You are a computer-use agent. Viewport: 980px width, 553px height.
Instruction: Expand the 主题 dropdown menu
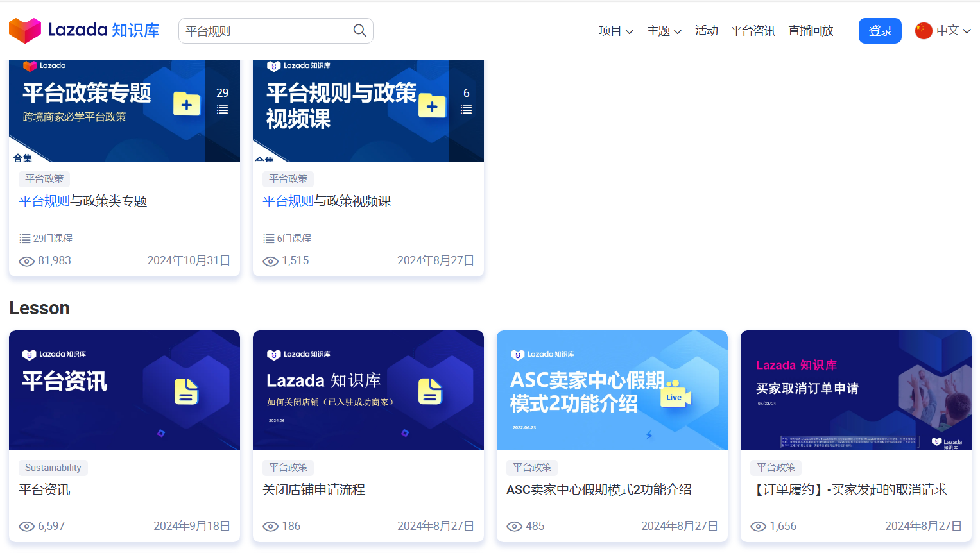click(664, 31)
